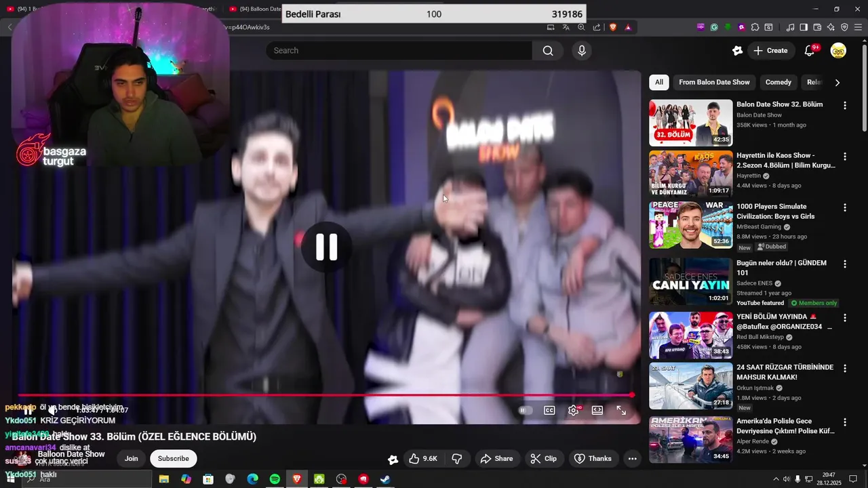The image size is (868, 488).
Task: Click the large pause overlay on video
Action: pos(326,247)
